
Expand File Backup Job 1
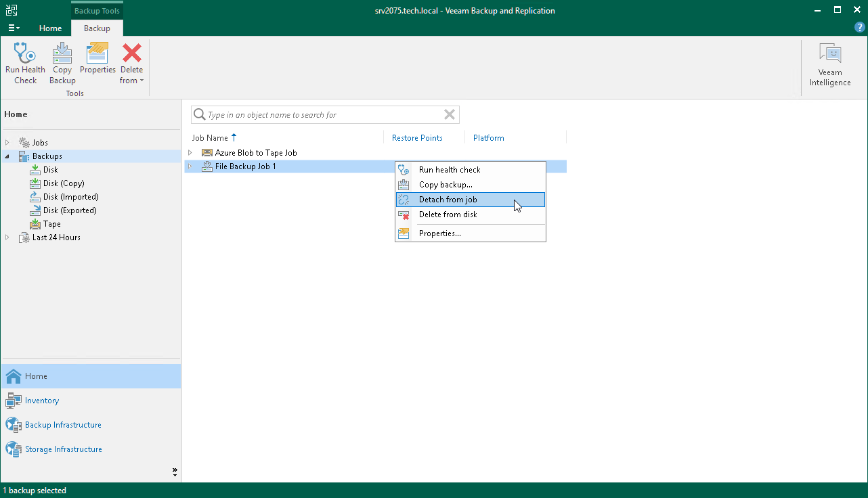190,166
